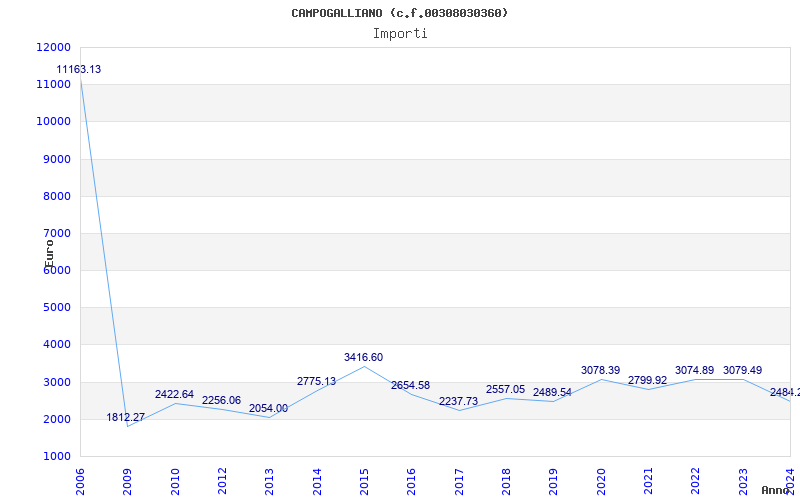Viewport: 800px width, 500px height.
Task: Select the 1812.27 data label
Action: (x=126, y=417)
